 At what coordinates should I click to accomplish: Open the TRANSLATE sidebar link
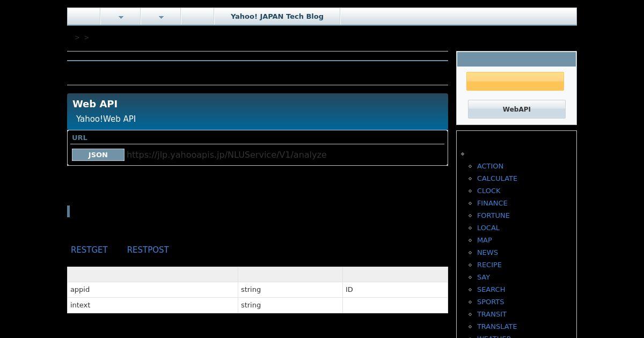[497, 326]
